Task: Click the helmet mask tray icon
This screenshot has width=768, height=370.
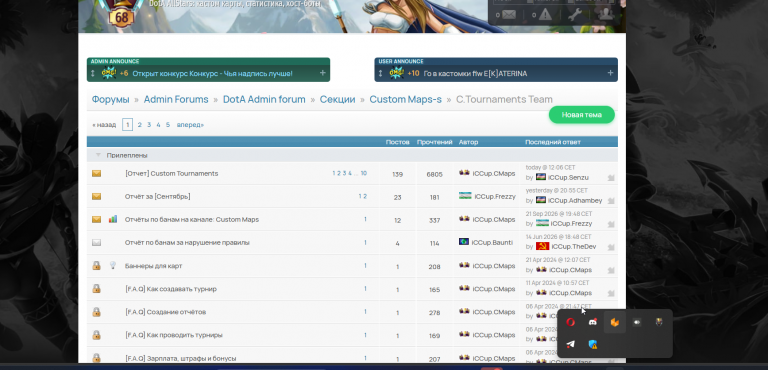Action: [659, 322]
